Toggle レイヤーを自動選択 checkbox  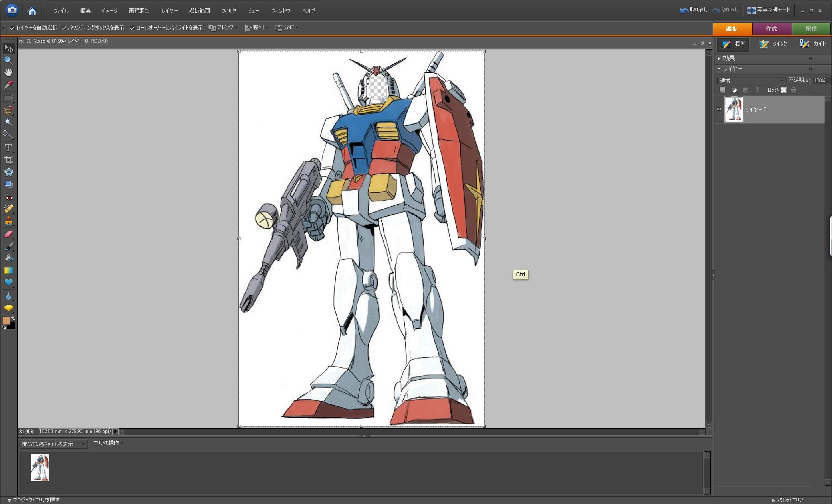point(12,28)
